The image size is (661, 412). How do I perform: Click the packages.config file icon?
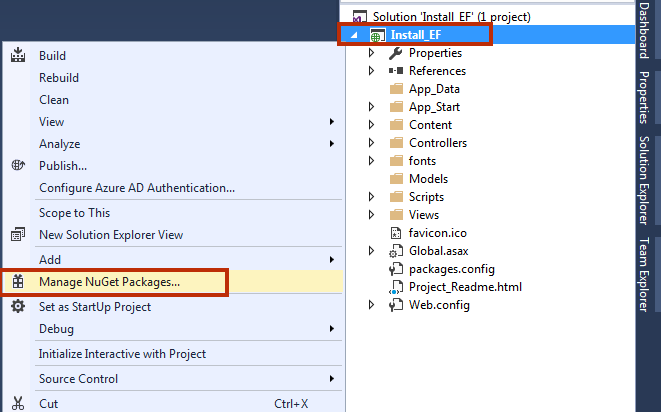(x=395, y=269)
